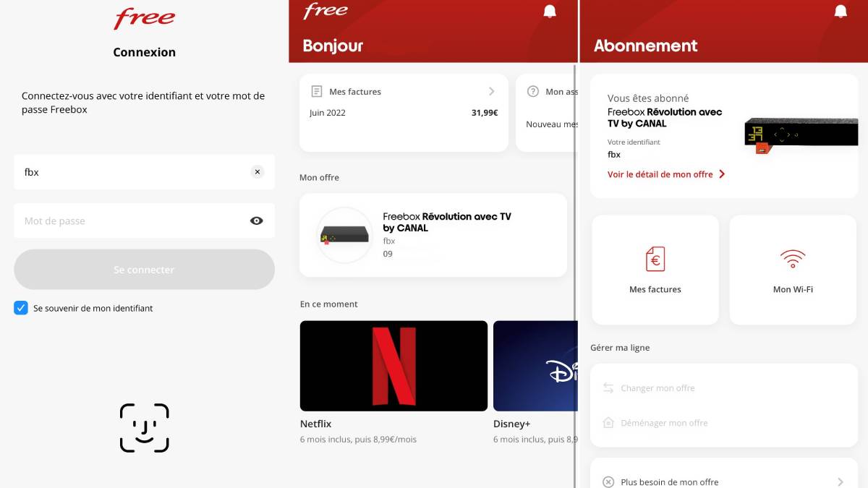Click the Se connecter button

point(144,270)
